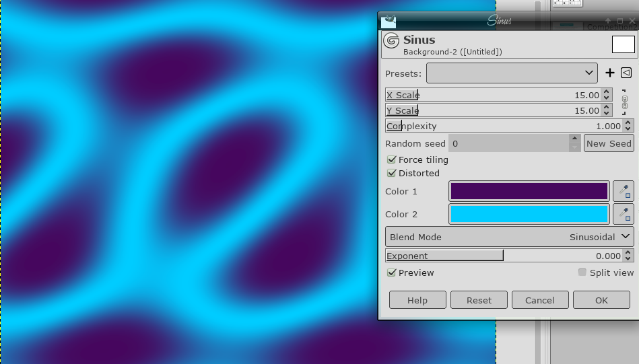The width and height of the screenshot is (639, 364).
Task: Click the plus icon to save preset
Action: (x=610, y=73)
